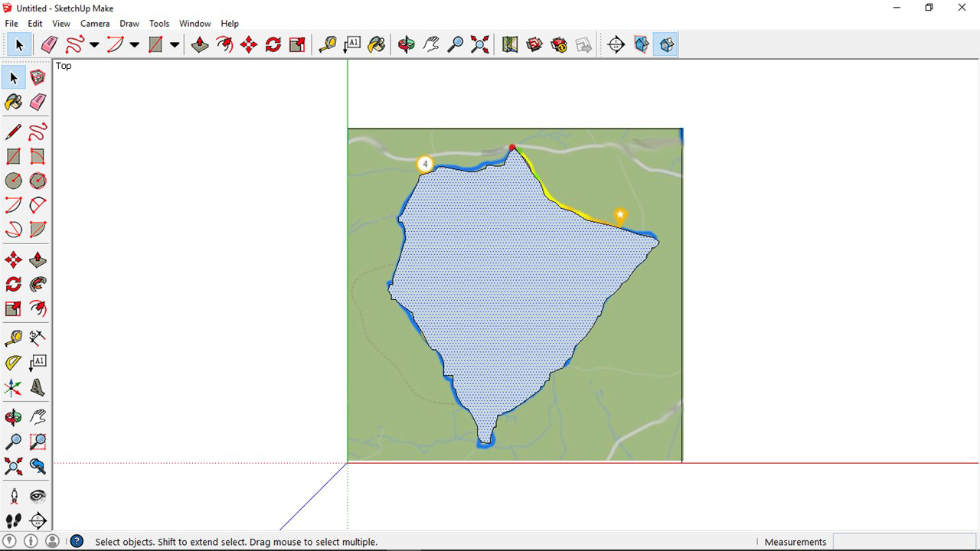This screenshot has height=551, width=980.
Task: Activate Freehand tool in left palette
Action: click(x=38, y=132)
